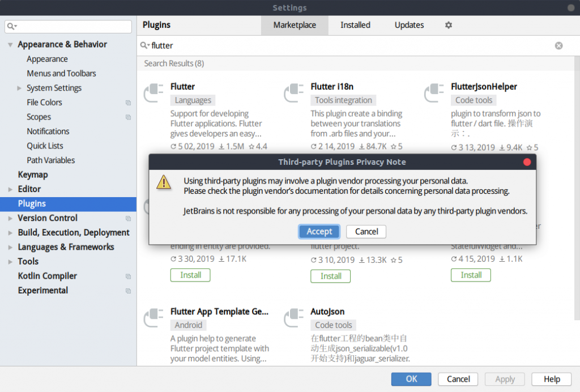Accept the third-party plugins privacy note
580x392 pixels.
point(319,231)
